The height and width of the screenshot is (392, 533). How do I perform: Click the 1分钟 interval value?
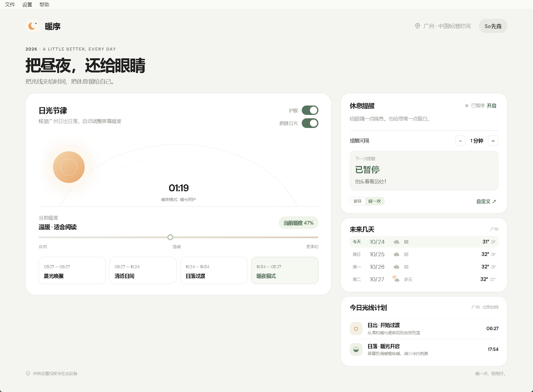(x=477, y=141)
